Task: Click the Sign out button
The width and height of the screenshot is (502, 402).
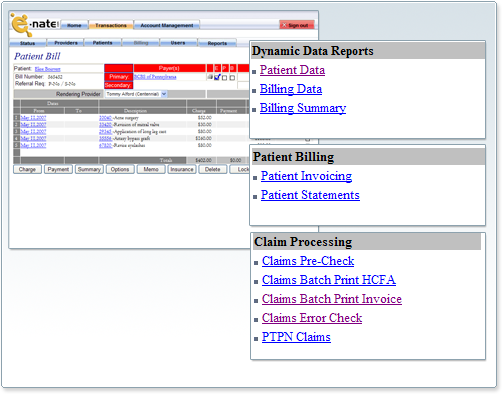Action: click(x=297, y=25)
